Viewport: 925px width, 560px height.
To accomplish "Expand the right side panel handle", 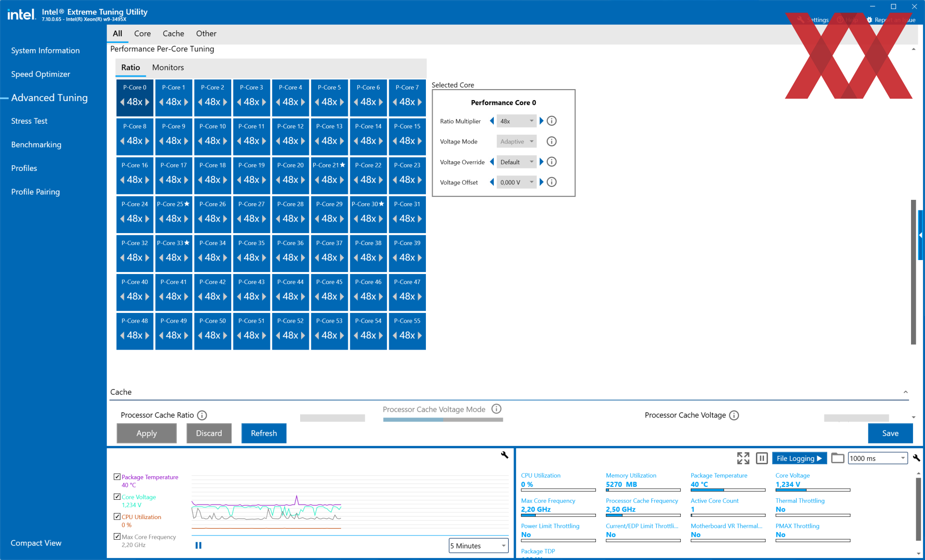I will point(921,235).
